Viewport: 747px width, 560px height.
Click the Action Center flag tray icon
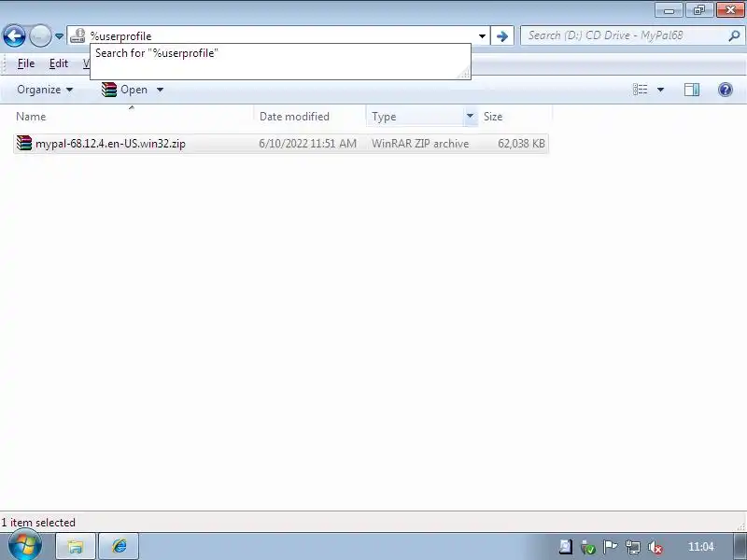610,547
